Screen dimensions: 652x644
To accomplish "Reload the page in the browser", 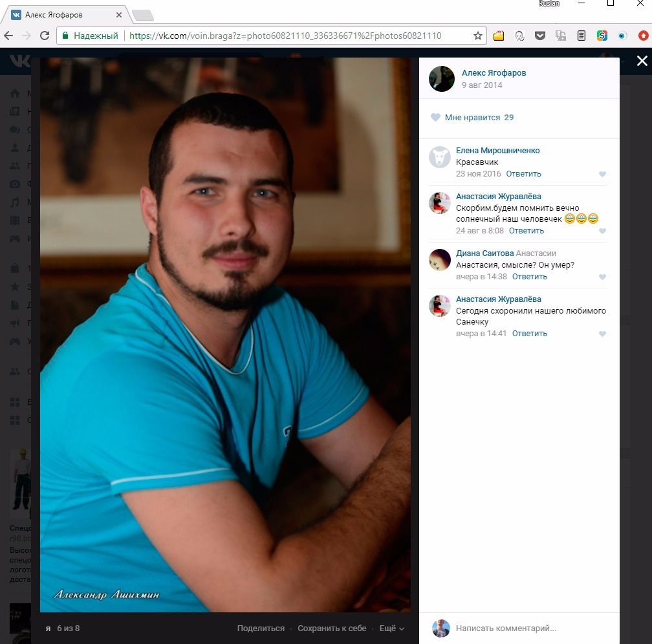I will pyautogui.click(x=45, y=36).
